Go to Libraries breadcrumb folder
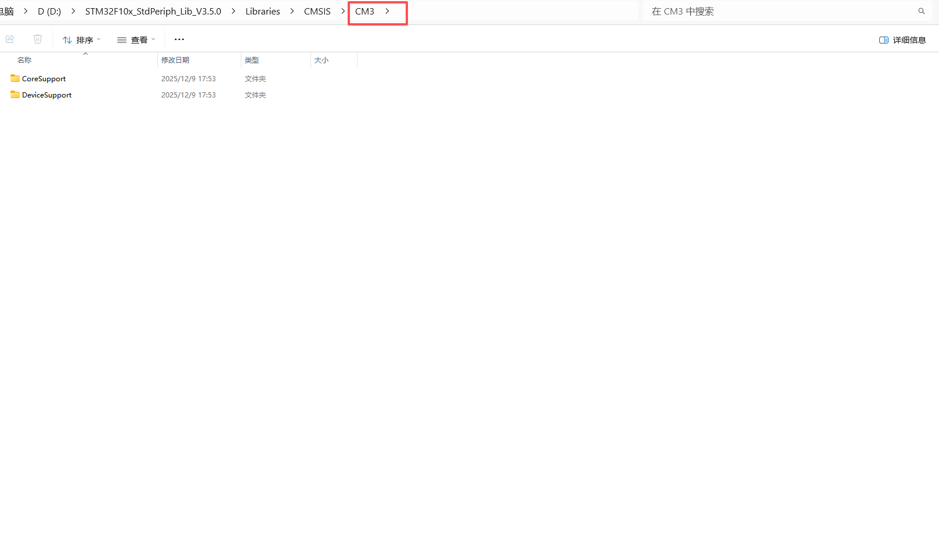The height and width of the screenshot is (560, 939). coord(263,11)
